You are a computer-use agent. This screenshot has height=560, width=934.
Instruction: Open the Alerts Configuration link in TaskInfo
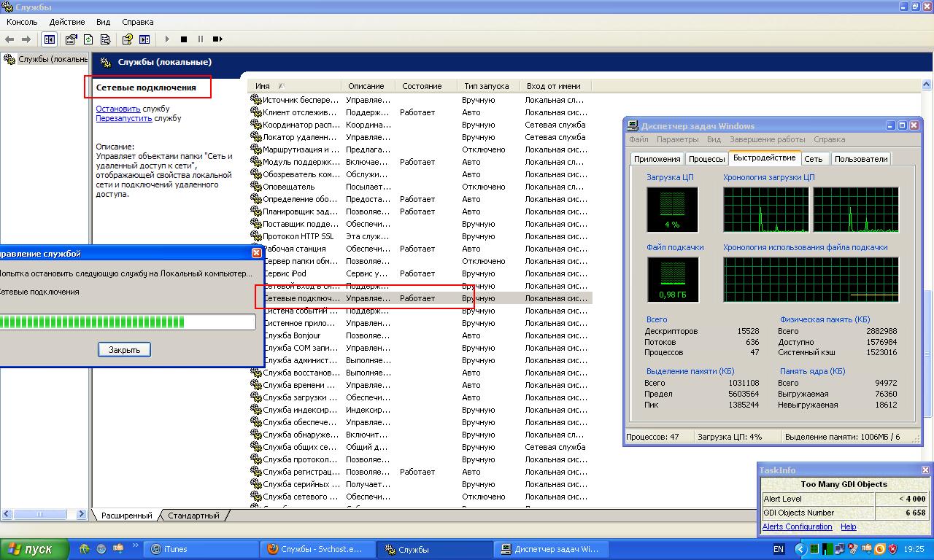[x=797, y=526]
